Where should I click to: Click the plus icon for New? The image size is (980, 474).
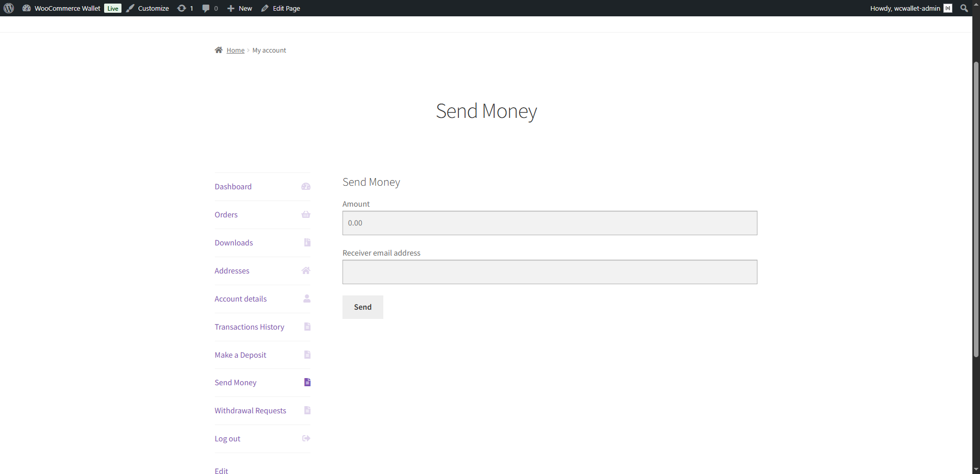(x=231, y=8)
